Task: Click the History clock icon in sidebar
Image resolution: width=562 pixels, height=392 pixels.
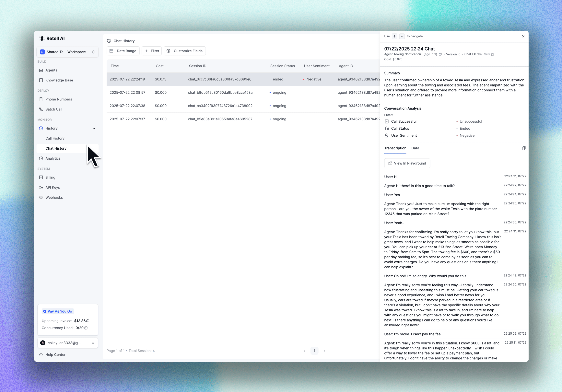Action: 41,128
